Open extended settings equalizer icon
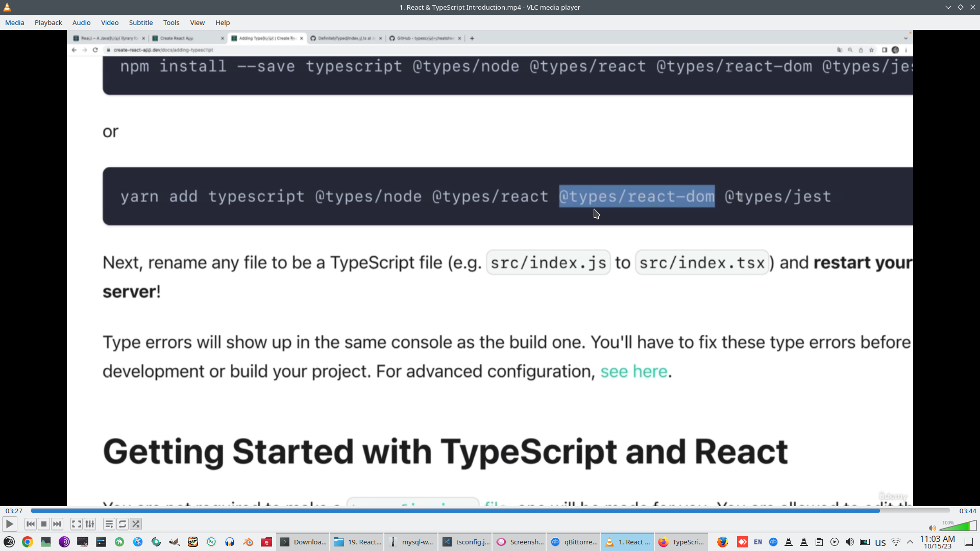980x551 pixels. [90, 524]
